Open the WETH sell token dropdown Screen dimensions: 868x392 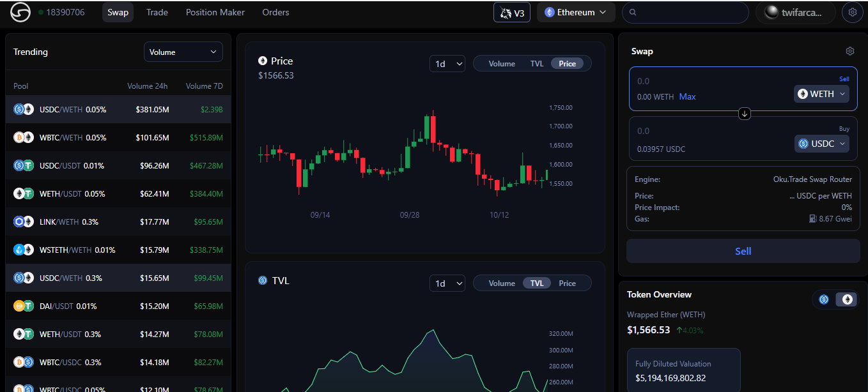coord(821,94)
